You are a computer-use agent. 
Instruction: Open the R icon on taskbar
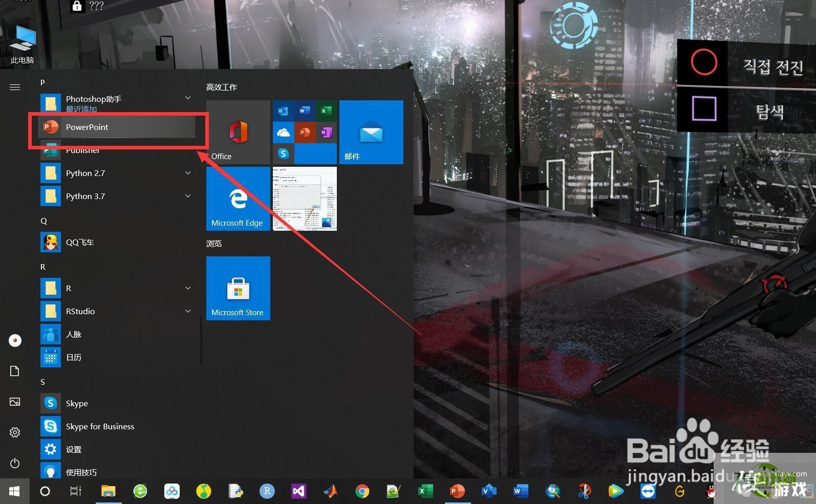(267, 491)
